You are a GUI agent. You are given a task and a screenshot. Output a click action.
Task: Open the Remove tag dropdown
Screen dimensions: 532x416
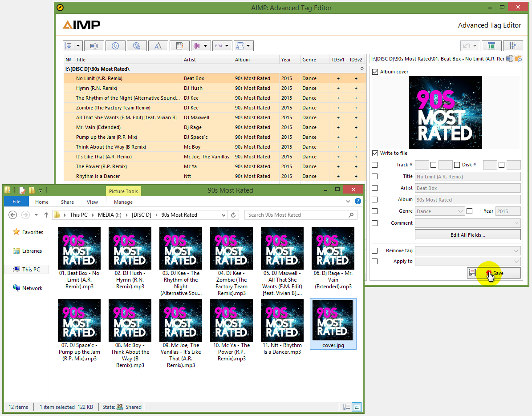coord(468,250)
